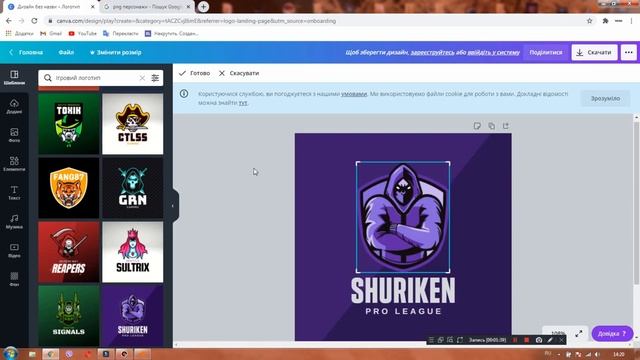Screen dimensions: 640x360
Task: Open the Фото sidebar tab
Action: coord(14,135)
